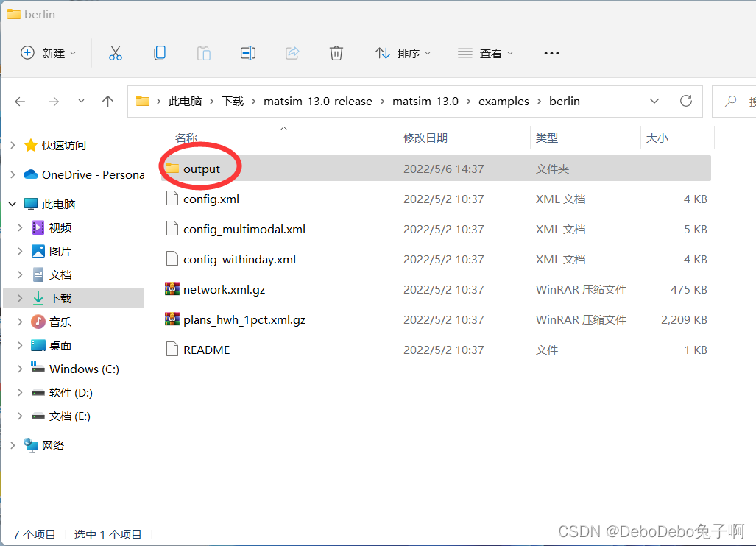Screen dimensions: 756x546
Task: Select the config_withinday.xml file name
Action: pos(240,259)
